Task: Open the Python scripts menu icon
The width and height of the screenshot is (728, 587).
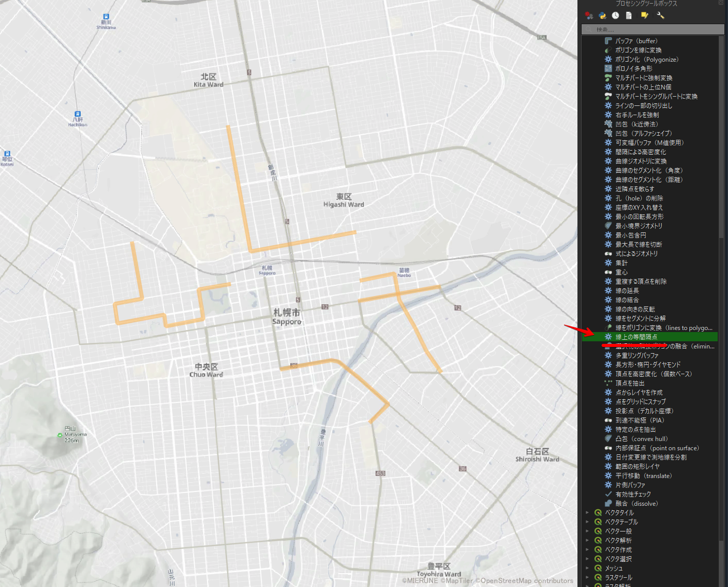Action: click(x=602, y=16)
